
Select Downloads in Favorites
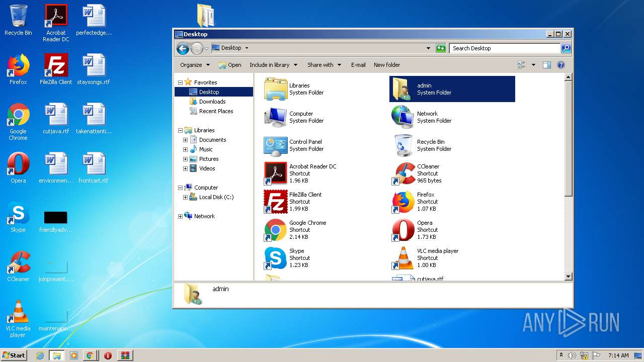point(212,102)
